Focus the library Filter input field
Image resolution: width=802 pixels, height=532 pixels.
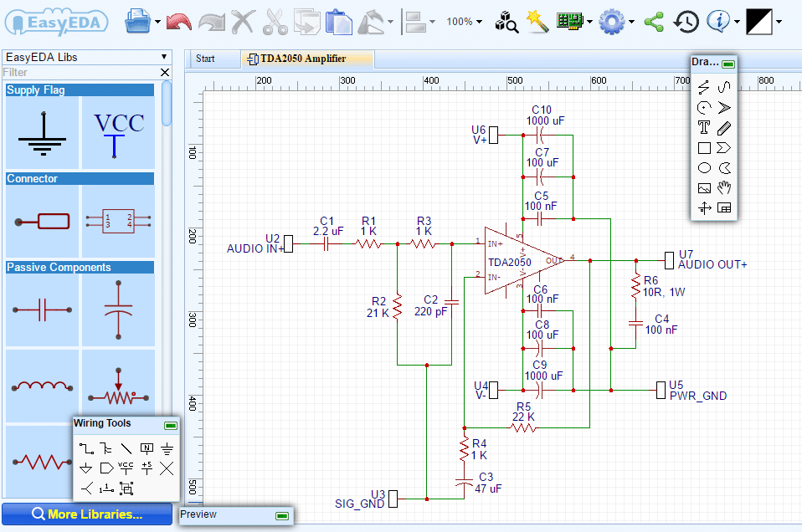[81, 73]
